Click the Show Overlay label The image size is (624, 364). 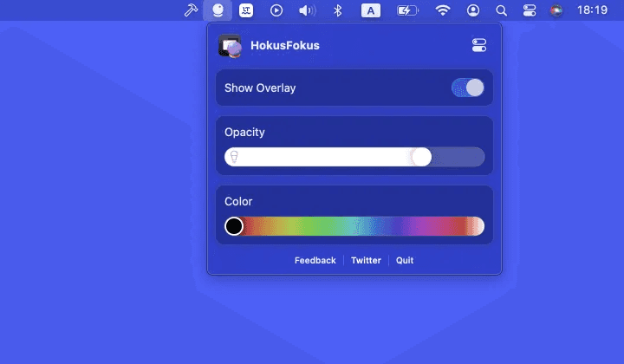click(x=260, y=88)
